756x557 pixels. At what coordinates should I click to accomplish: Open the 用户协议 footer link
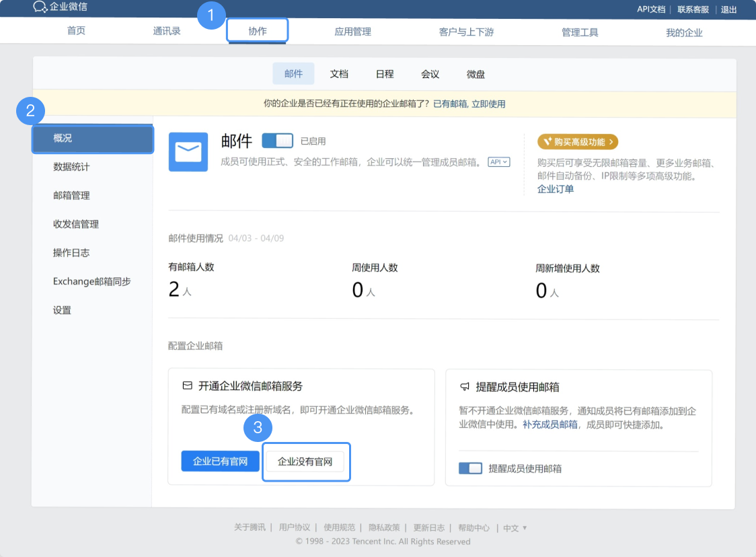point(294,527)
